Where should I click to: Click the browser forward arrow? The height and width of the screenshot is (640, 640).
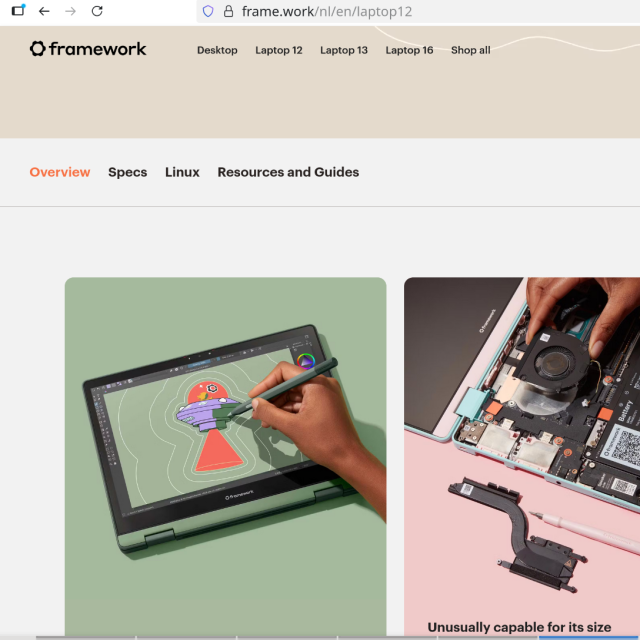(x=71, y=11)
